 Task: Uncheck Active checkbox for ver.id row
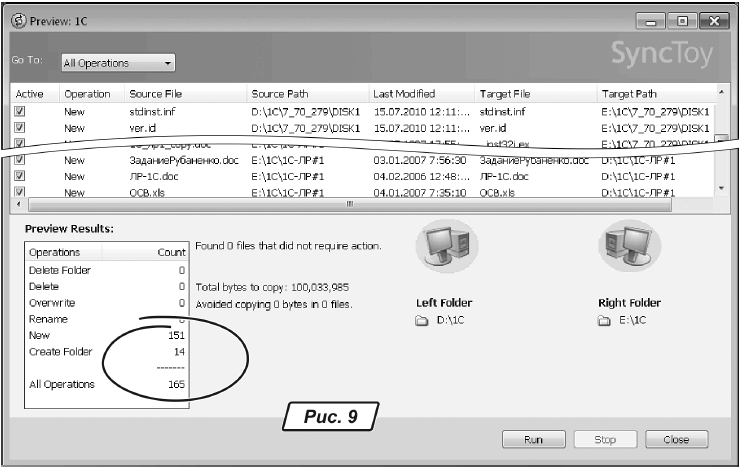coord(19,128)
